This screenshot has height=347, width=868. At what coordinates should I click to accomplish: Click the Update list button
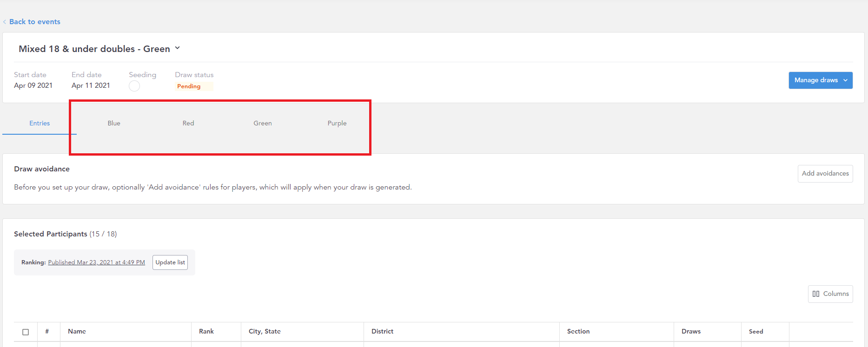(x=170, y=262)
